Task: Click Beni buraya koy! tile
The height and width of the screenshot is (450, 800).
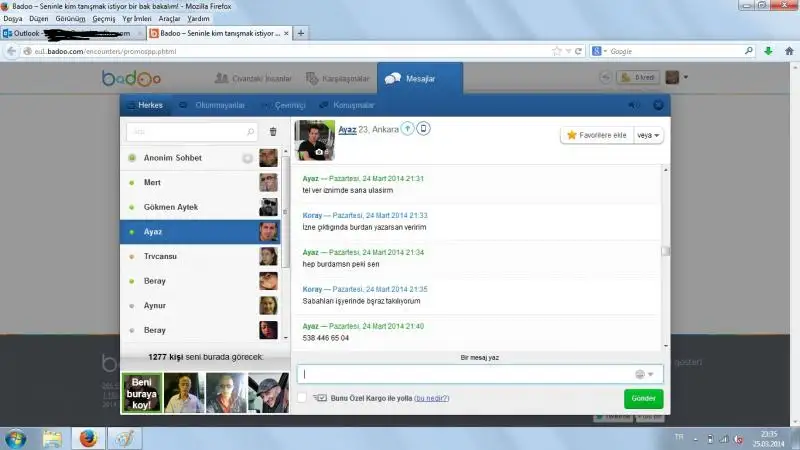Action: (x=142, y=393)
